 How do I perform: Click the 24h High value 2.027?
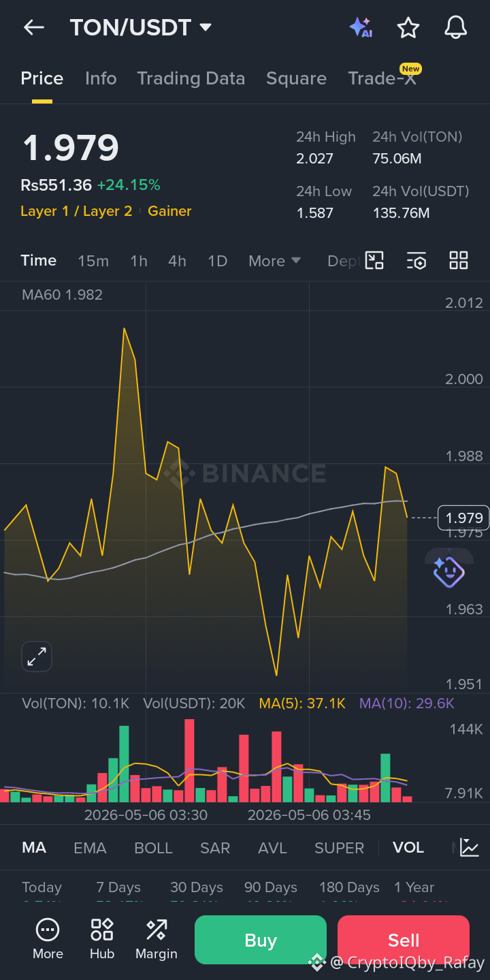click(x=314, y=159)
